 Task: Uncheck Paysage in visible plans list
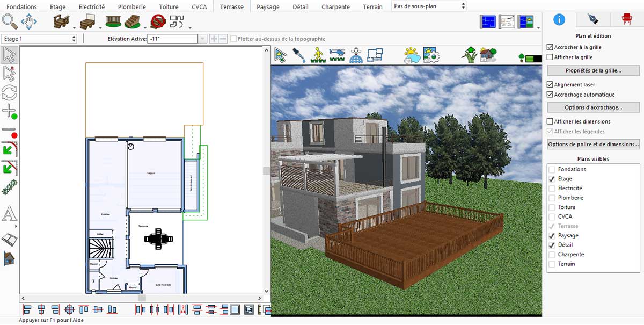click(x=552, y=235)
